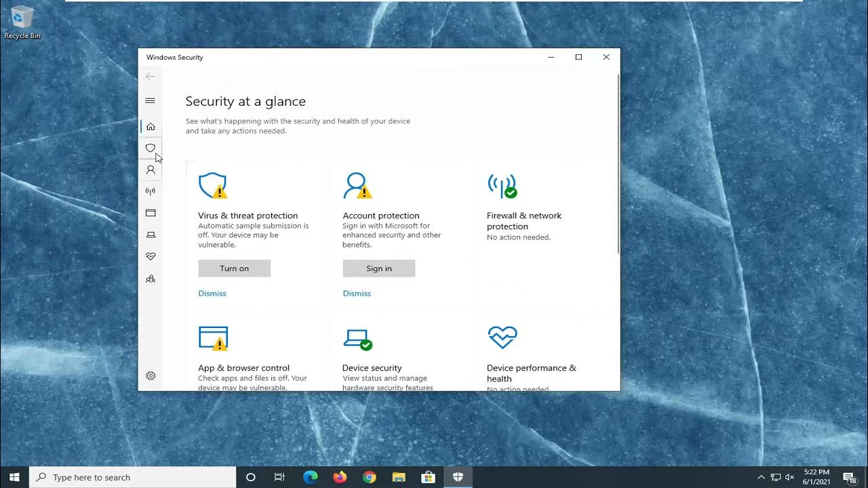Open Virus & threat protection heading
Viewport: 868px width, 488px height.
[248, 216]
